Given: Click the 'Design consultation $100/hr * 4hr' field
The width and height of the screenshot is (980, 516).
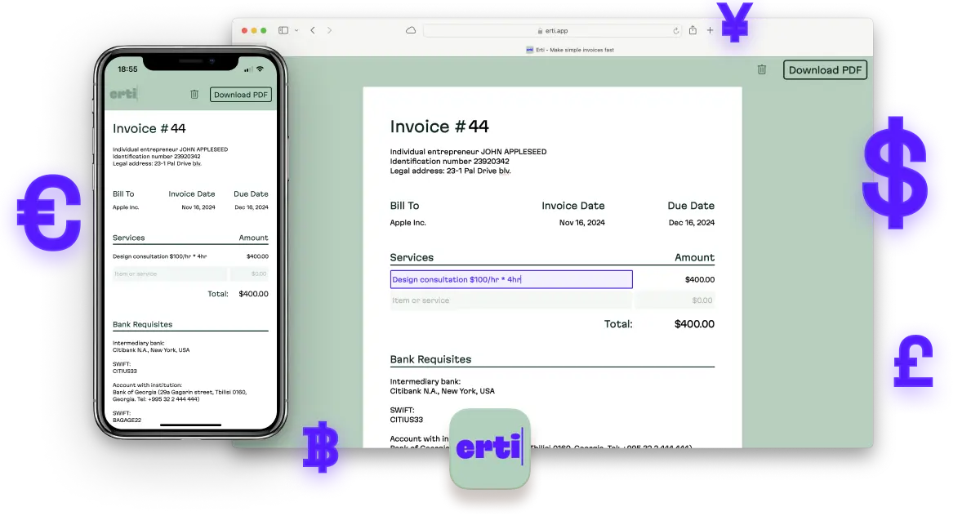Looking at the screenshot, I should pyautogui.click(x=511, y=279).
